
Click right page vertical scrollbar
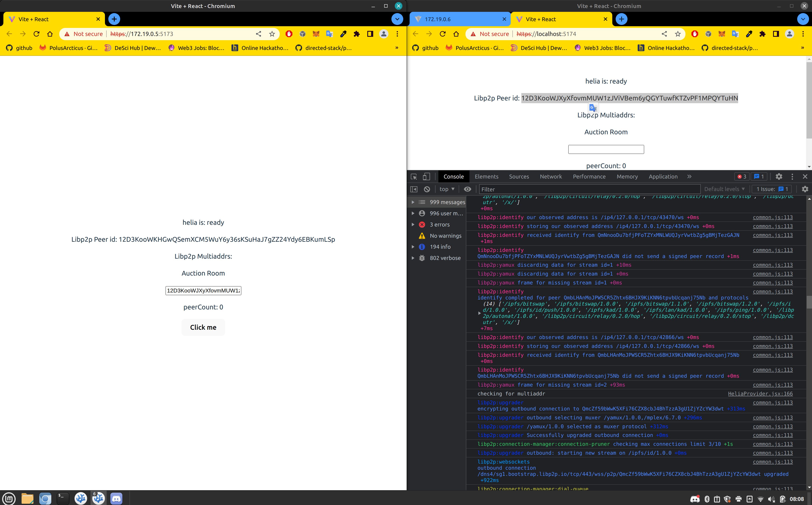(809, 100)
